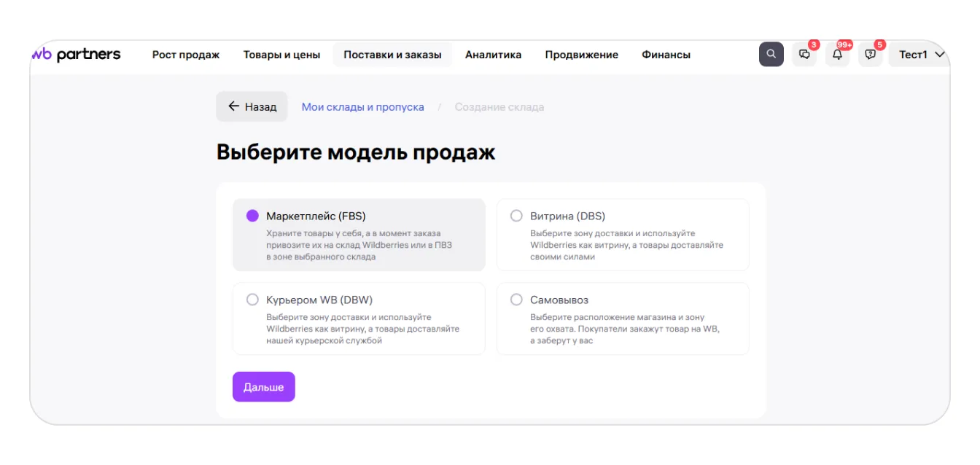Screen dimensions: 980x465
Task: Open the search icon in header
Action: pos(771,55)
